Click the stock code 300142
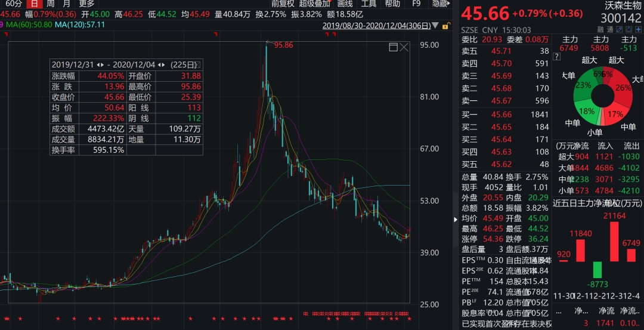Viewport: 644px width, 330px height. (x=621, y=18)
